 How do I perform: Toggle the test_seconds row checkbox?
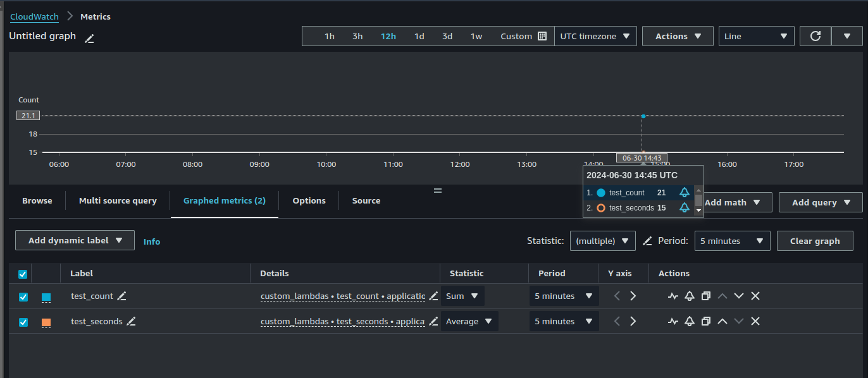pos(23,322)
